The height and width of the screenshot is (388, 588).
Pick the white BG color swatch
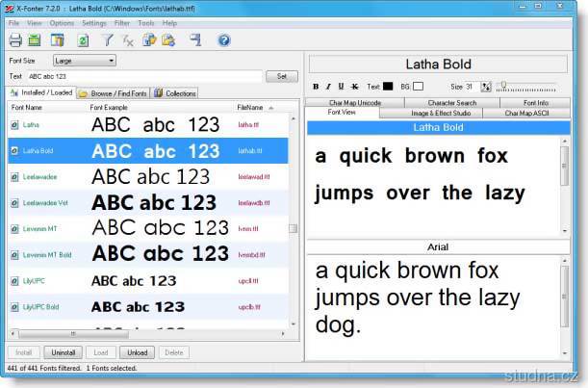pyautogui.click(x=418, y=87)
